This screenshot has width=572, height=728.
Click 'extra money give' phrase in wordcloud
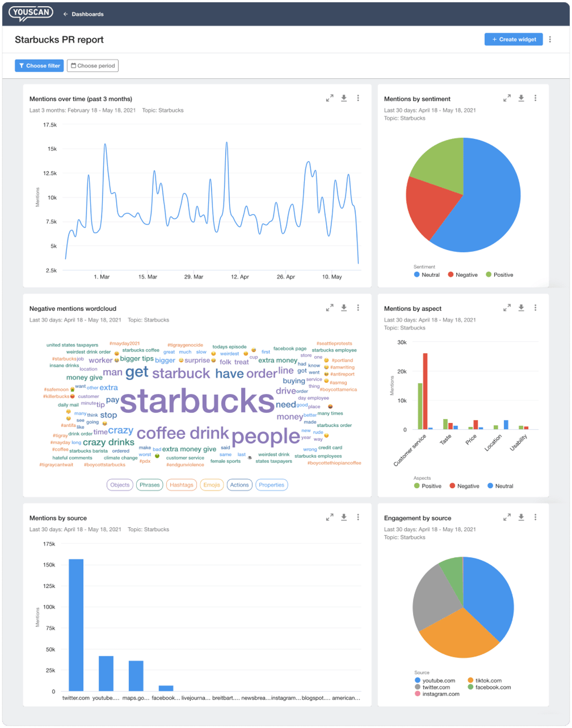click(189, 449)
